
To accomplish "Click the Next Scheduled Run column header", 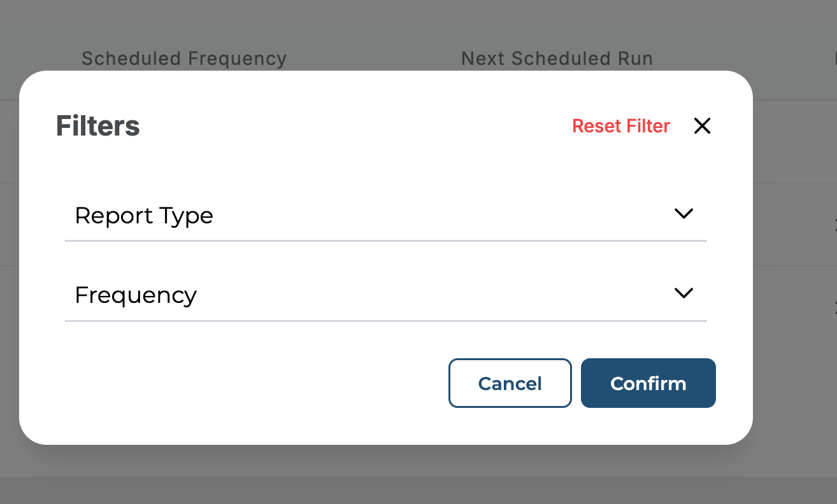I will (x=557, y=59).
